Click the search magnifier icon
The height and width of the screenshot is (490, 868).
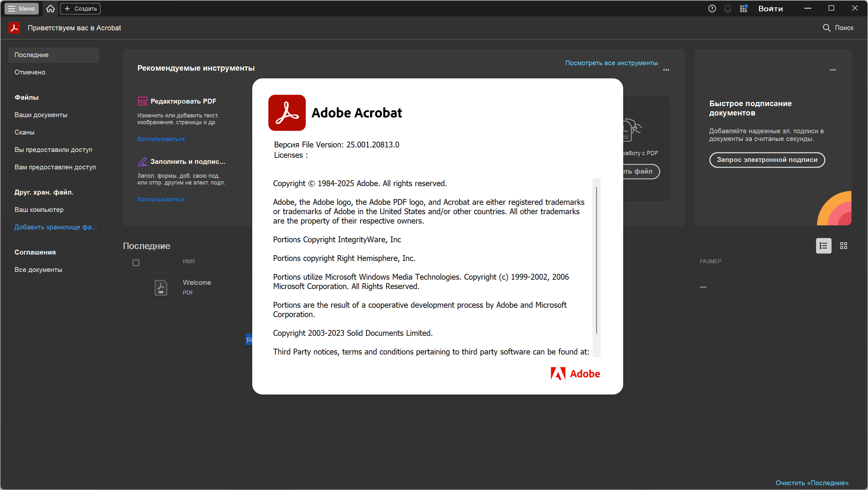(826, 28)
